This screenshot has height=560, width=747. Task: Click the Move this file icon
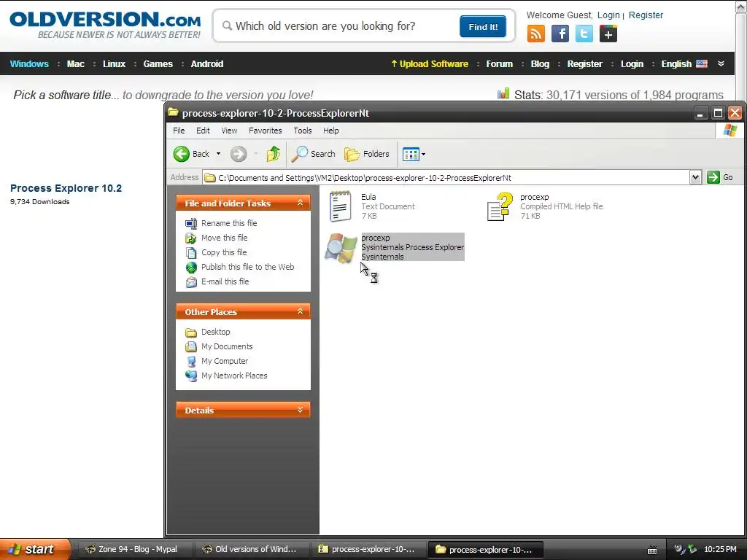[191, 238]
